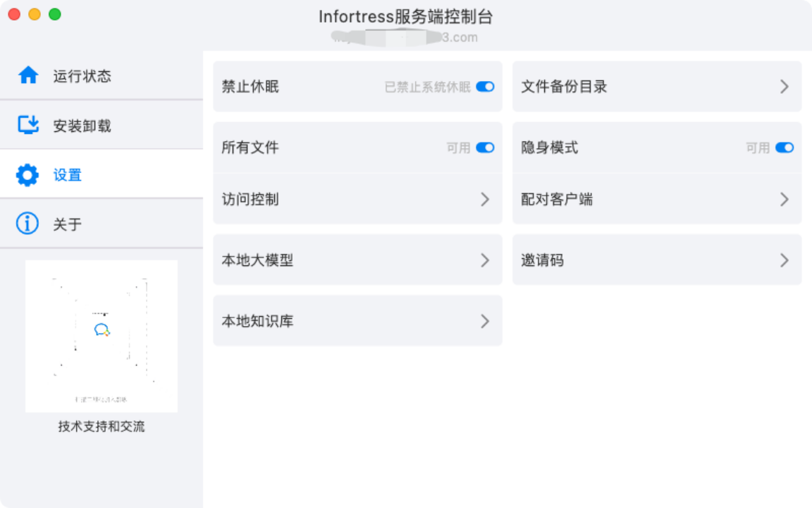Toggle the 隐身模式 switch
This screenshot has width=812, height=508.
coord(785,147)
